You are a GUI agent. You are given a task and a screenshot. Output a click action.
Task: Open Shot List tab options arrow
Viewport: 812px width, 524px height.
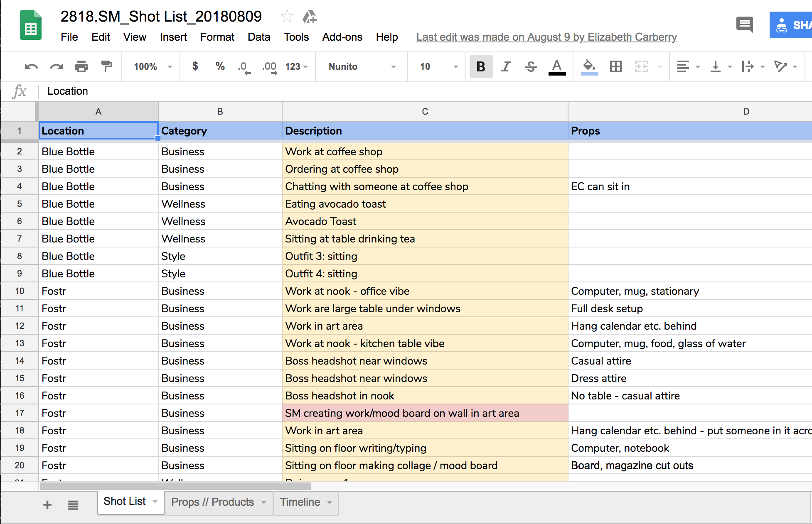pyautogui.click(x=155, y=502)
